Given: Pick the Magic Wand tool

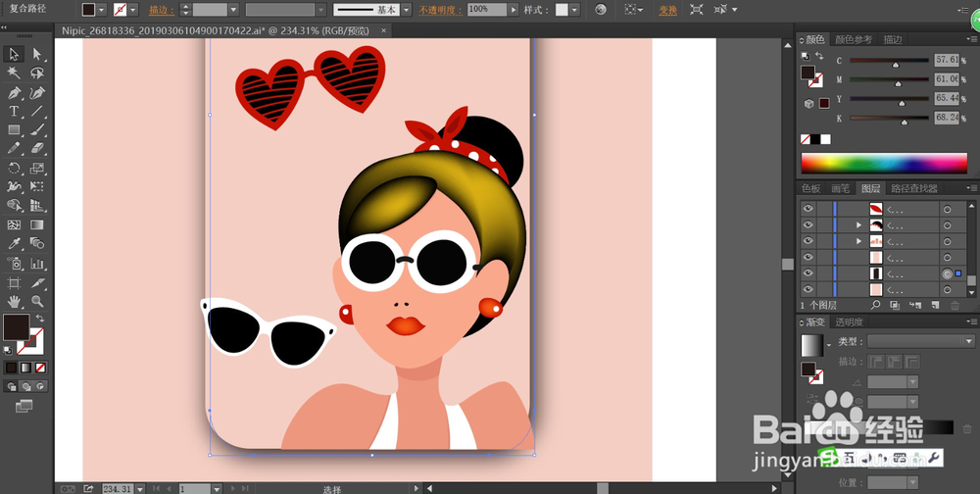Looking at the screenshot, I should [x=13, y=74].
